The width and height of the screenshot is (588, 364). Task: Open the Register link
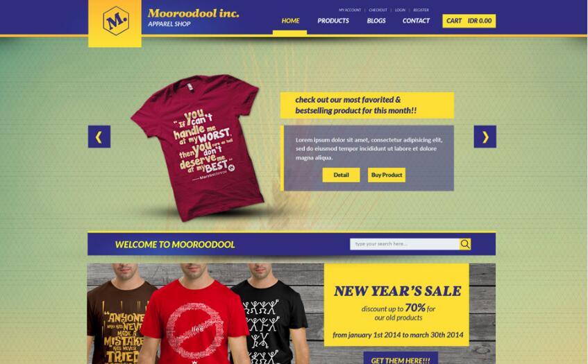[x=421, y=10]
